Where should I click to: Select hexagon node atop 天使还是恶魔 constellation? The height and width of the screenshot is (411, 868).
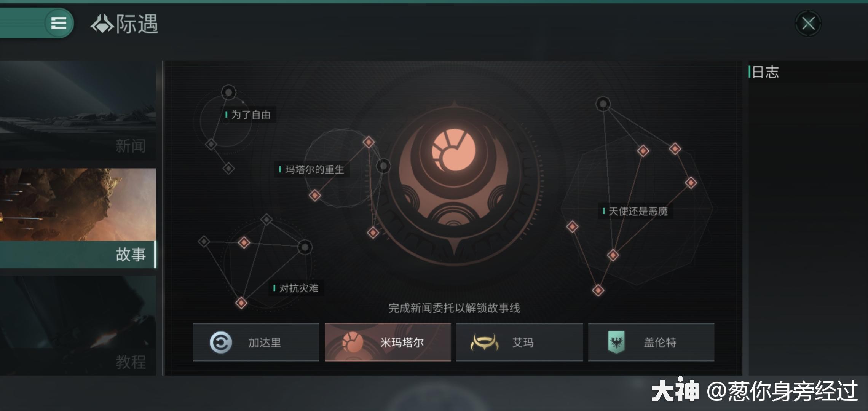click(x=603, y=104)
